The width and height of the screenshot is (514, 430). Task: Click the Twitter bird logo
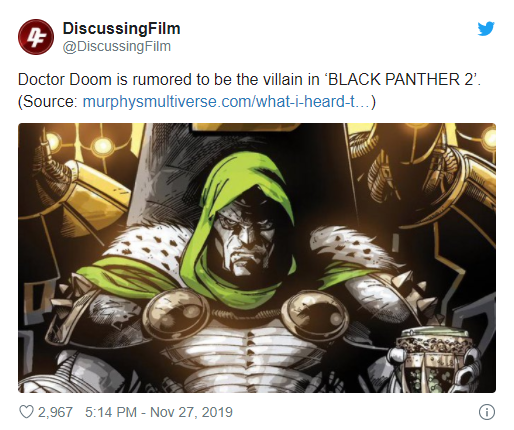[486, 29]
